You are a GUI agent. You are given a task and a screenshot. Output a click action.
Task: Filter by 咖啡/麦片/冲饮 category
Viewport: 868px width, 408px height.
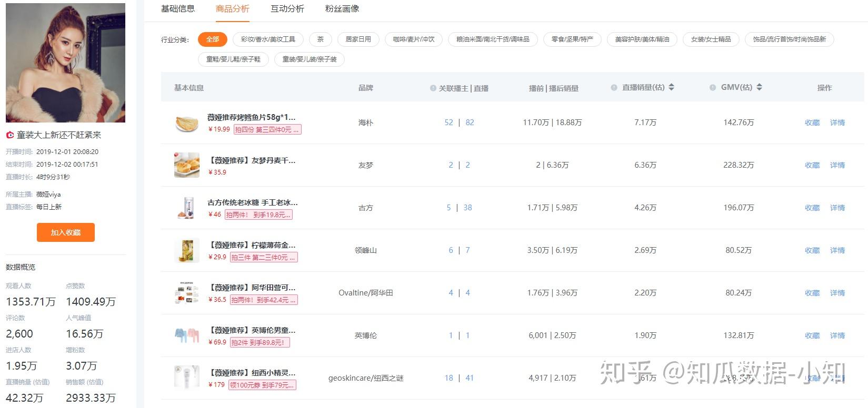click(414, 39)
